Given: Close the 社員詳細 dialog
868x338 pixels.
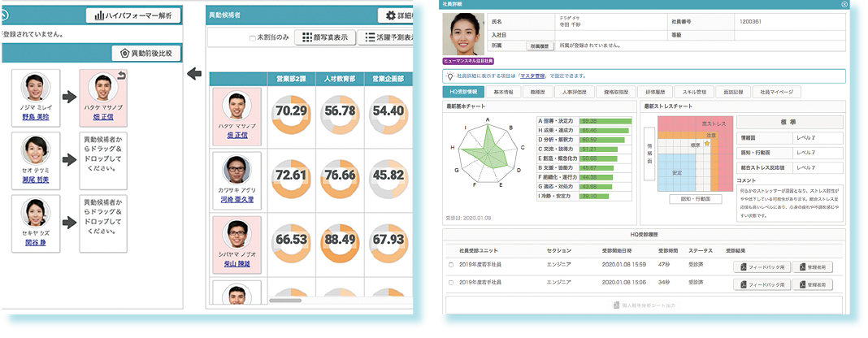Looking at the screenshot, I should pyautogui.click(x=844, y=4).
